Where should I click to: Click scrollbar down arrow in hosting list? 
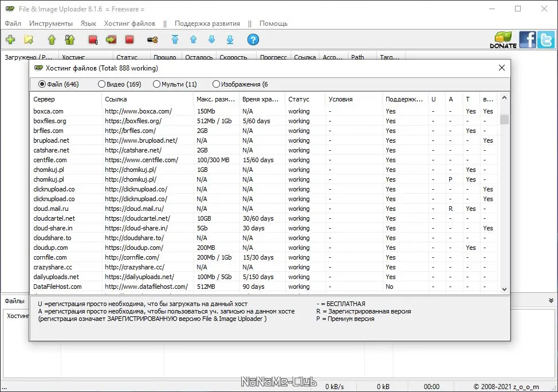504,289
